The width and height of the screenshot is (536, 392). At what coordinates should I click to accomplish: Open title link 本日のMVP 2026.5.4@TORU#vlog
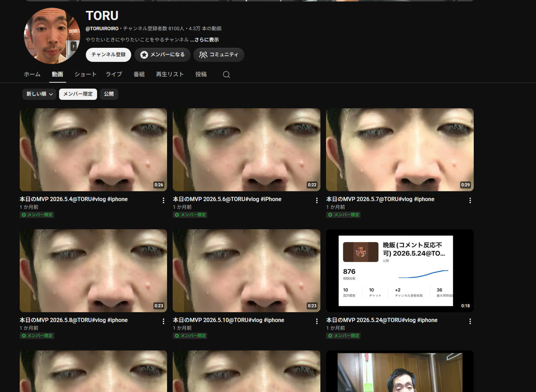click(x=74, y=199)
